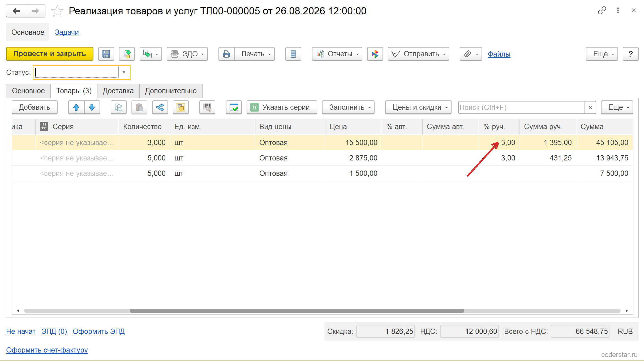Open barcode scanner search icon
This screenshot has height=361, width=644.
tap(207, 107)
